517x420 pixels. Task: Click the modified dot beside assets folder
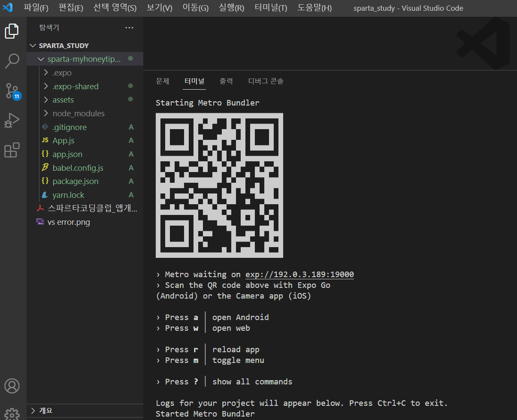130,100
